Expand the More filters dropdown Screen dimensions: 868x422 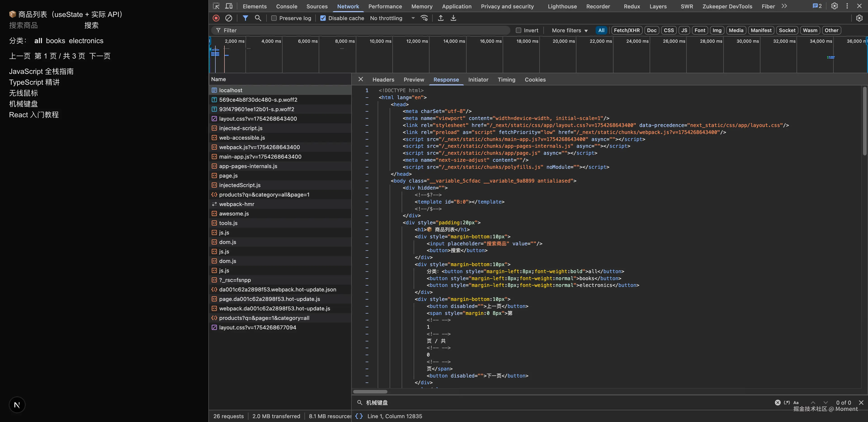point(569,30)
